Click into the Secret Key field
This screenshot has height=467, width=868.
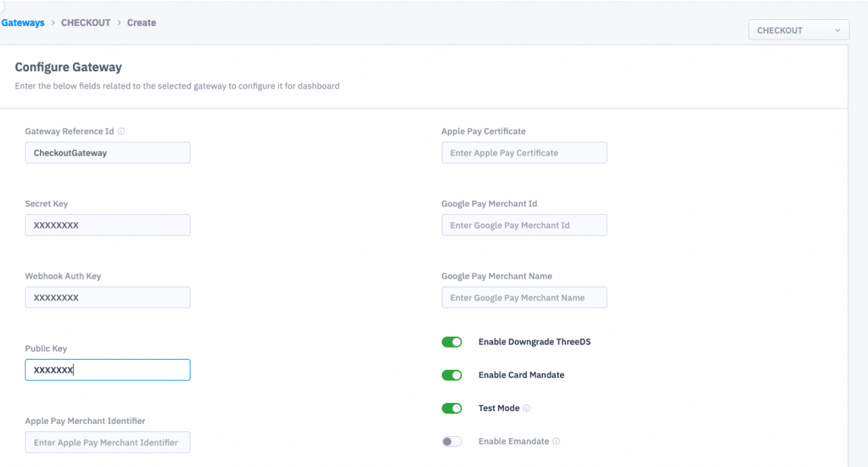pyautogui.click(x=107, y=225)
